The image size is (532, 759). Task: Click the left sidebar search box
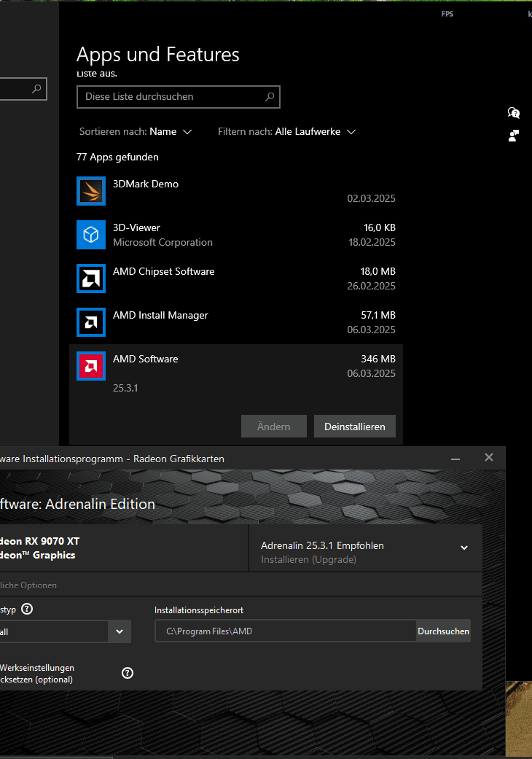[x=23, y=89]
